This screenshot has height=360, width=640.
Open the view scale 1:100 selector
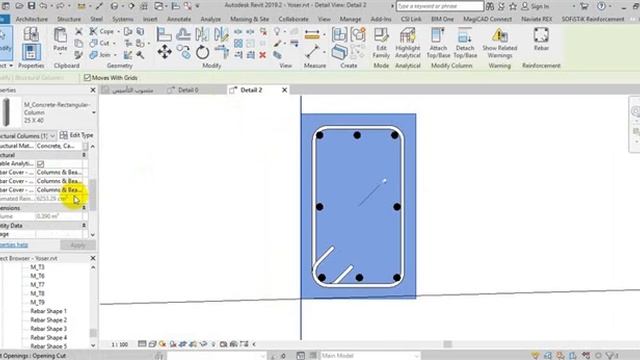pos(120,344)
